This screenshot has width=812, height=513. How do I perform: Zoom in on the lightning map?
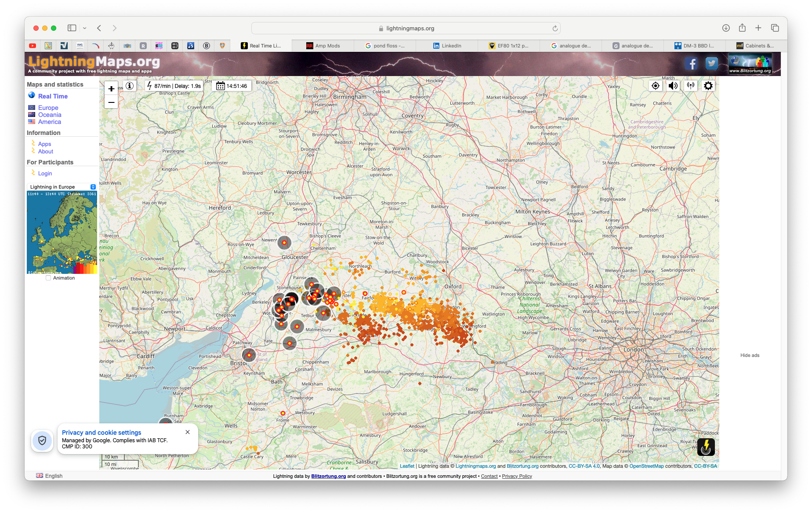[111, 88]
